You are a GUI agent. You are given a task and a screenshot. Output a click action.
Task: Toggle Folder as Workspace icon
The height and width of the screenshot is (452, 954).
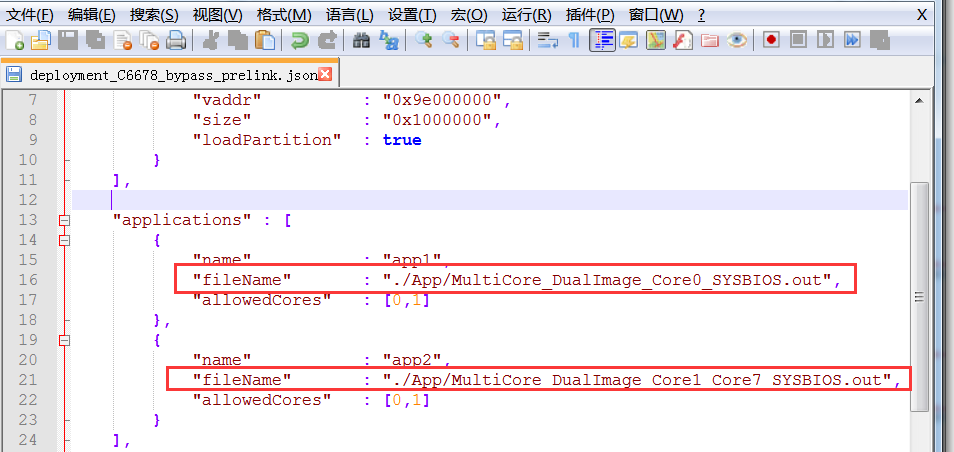tap(709, 41)
